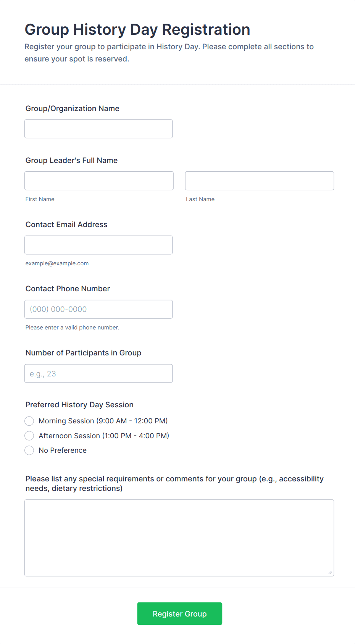Focus the First Name text box
This screenshot has width=355, height=644.
pos(99,181)
